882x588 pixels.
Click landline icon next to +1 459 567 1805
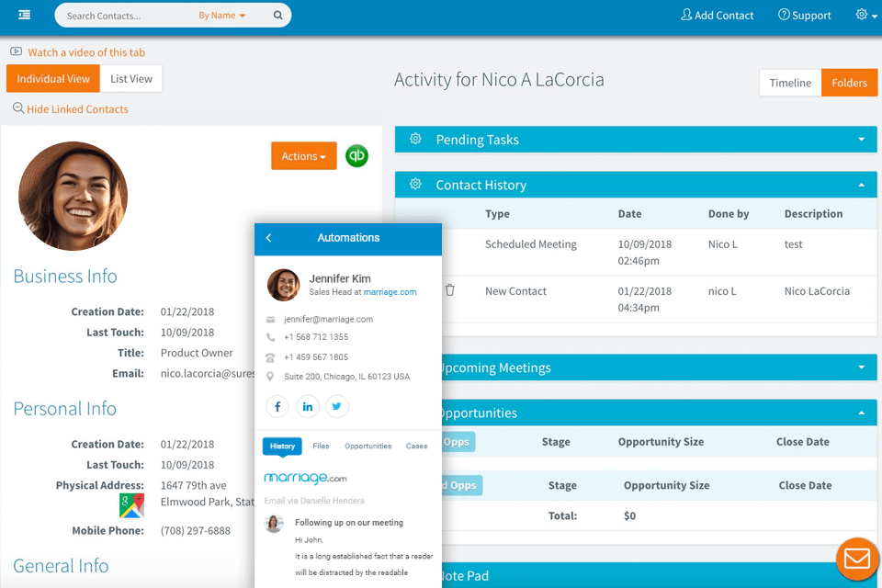[270, 357]
